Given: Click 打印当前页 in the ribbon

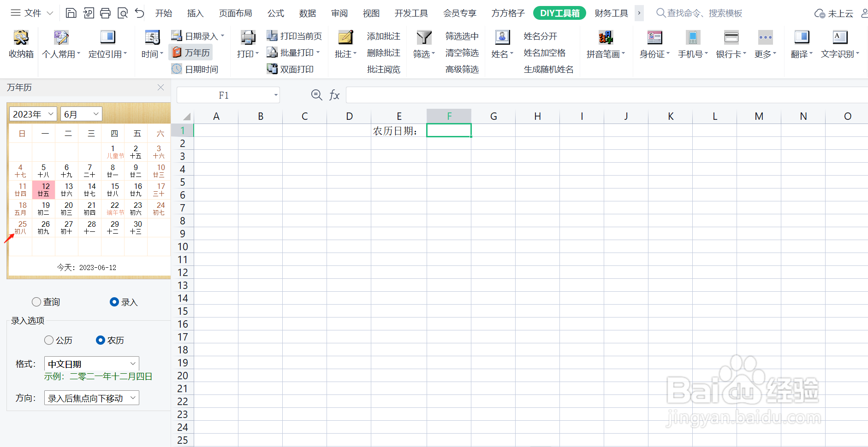Looking at the screenshot, I should [294, 35].
